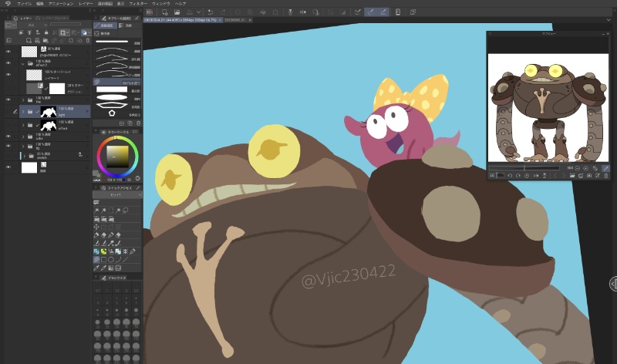Adjust the Sub View zoom slider

click(x=524, y=168)
